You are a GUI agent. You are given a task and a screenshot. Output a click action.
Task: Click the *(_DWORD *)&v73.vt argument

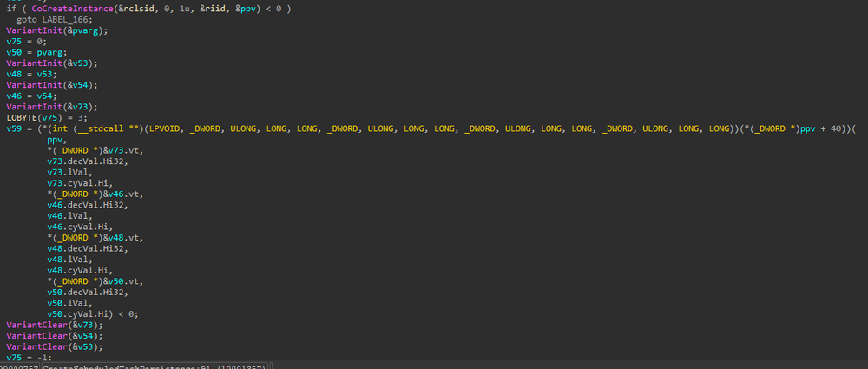(x=95, y=150)
